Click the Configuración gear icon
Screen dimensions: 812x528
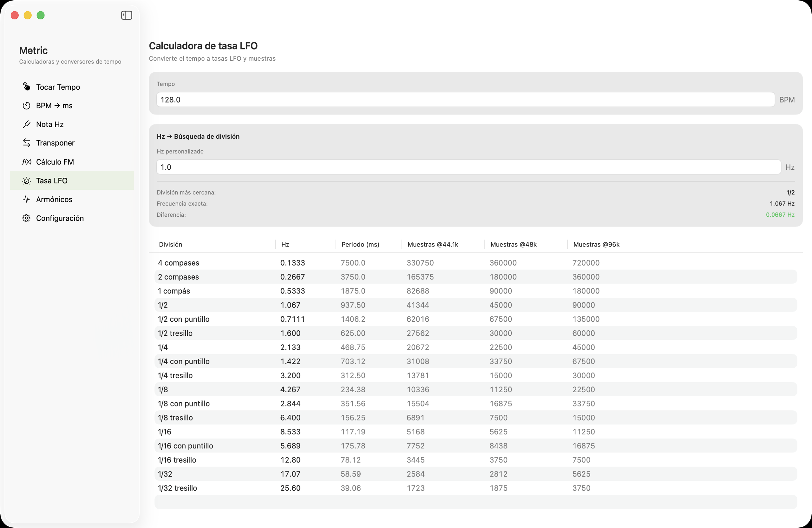(x=26, y=218)
